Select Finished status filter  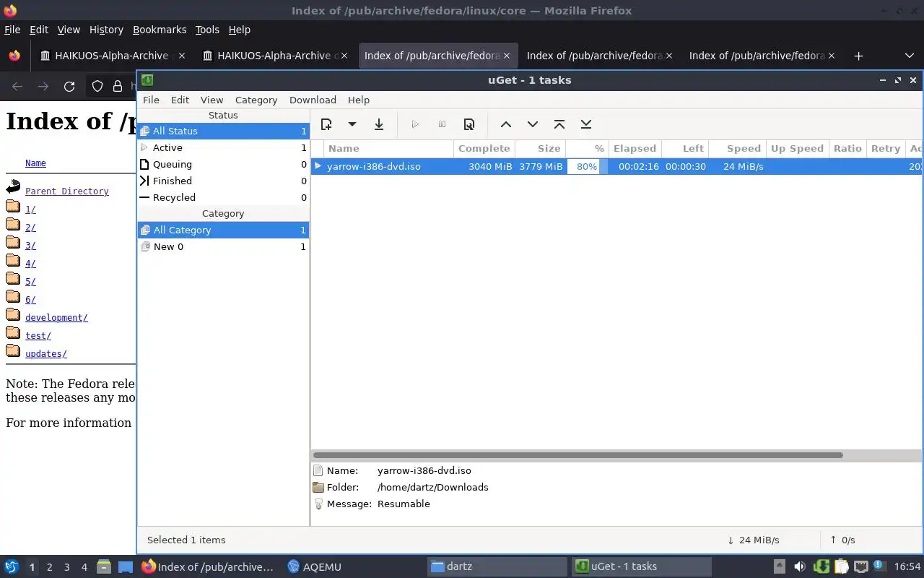pos(223,181)
